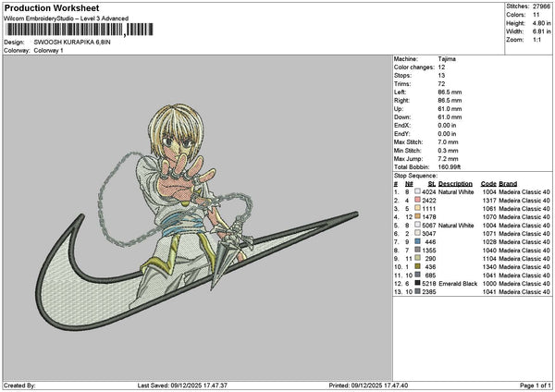Click the 'Stop Sequence:' heading
This screenshot has height=392, width=555.
coord(415,176)
